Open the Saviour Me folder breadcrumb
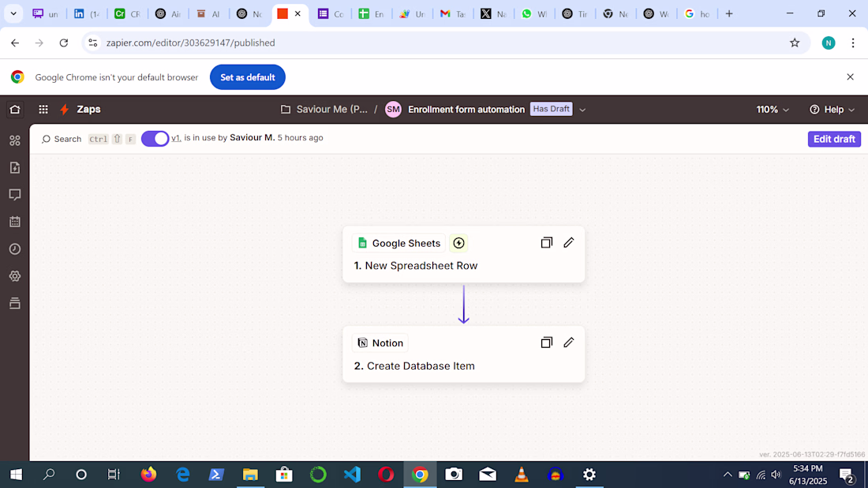This screenshot has width=868, height=488. [x=324, y=110]
